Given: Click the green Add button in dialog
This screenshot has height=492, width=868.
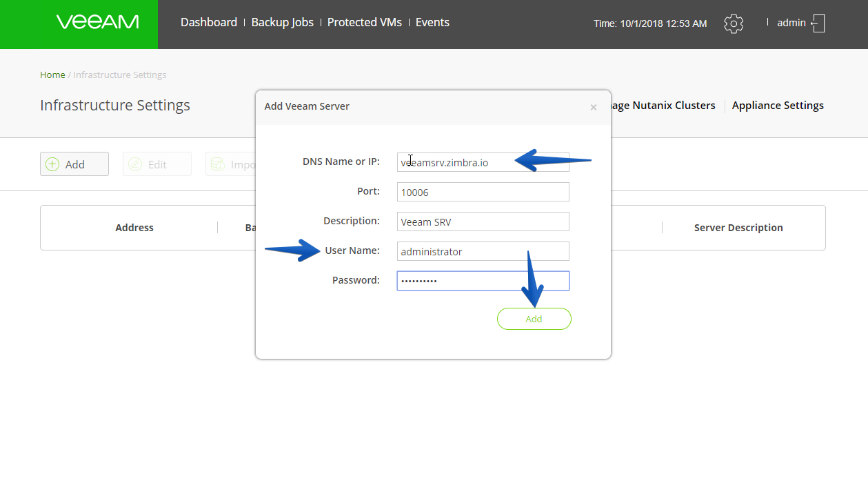Looking at the screenshot, I should [x=534, y=319].
